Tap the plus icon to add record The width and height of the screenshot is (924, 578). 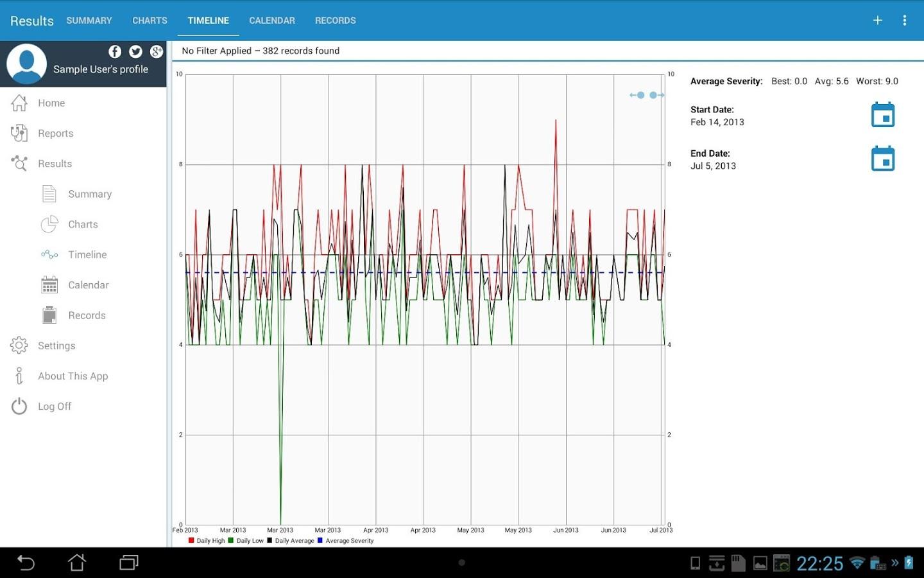click(877, 21)
